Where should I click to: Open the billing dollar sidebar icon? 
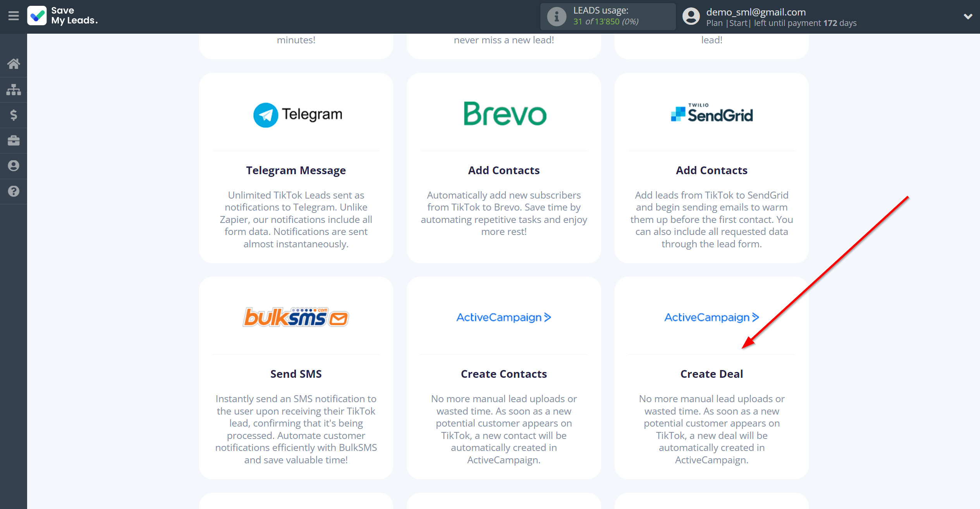click(14, 115)
